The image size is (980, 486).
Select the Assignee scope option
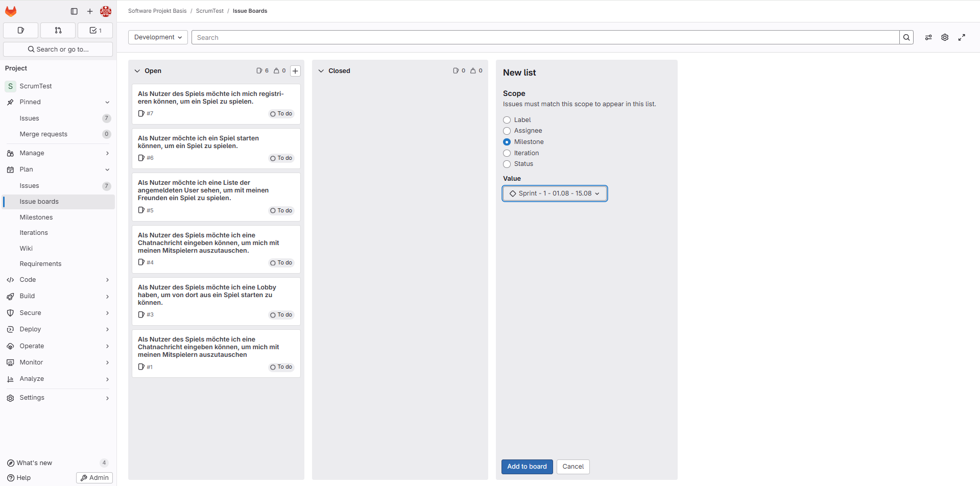507,131
